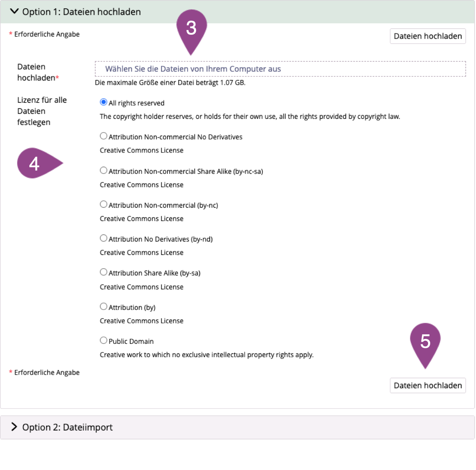Click the bottom Dateien hochladen button
The image size is (476, 470).
(427, 385)
